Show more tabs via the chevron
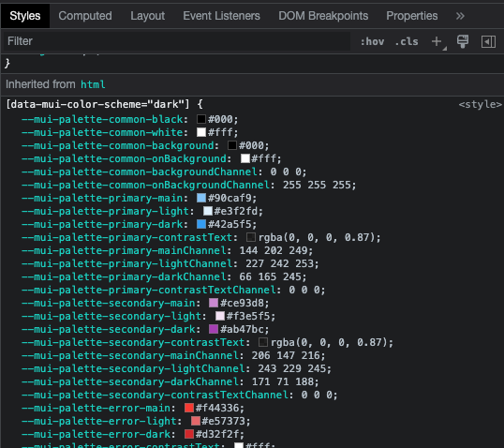Image resolution: width=504 pixels, height=448 pixels. pos(460,16)
